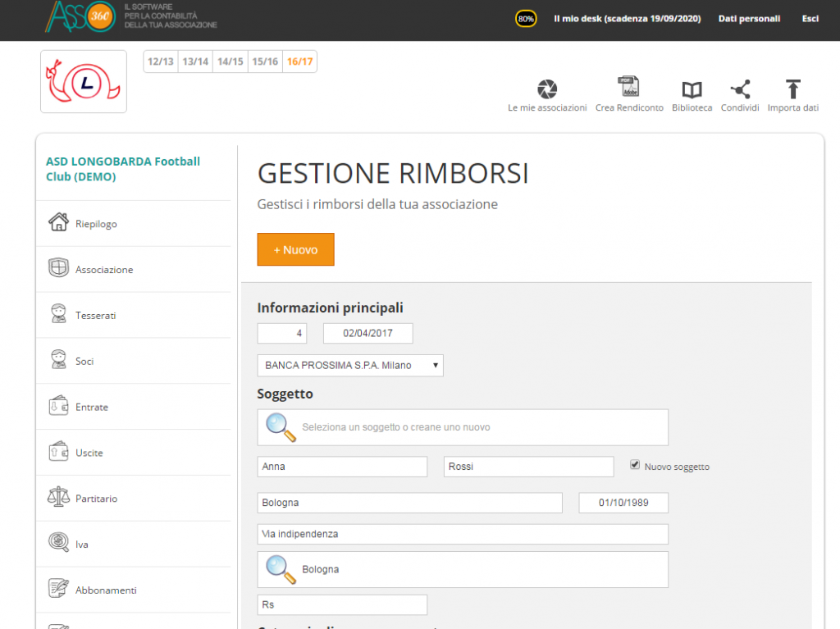Expand the BANCA PROSSIMA S.P.A. Milano dropdown
The height and width of the screenshot is (629, 840).
tap(350, 366)
